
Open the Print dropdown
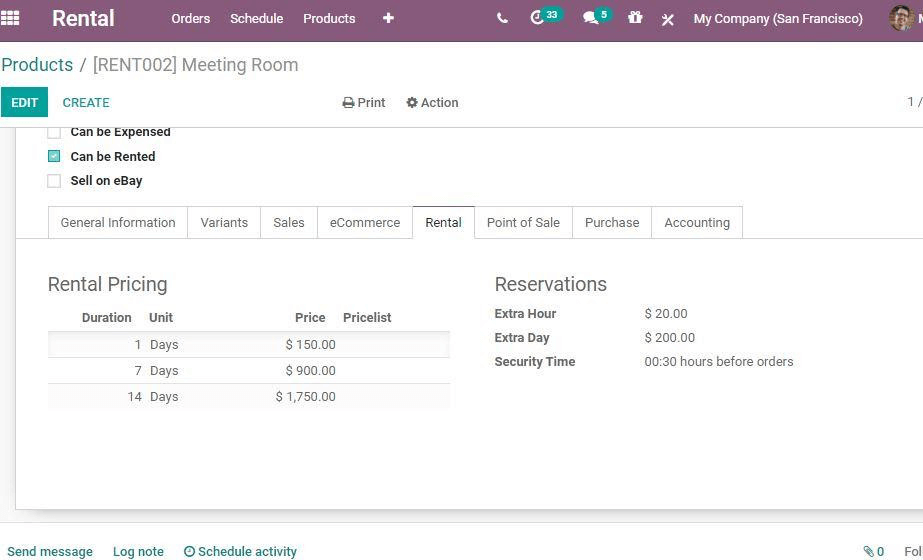(364, 102)
